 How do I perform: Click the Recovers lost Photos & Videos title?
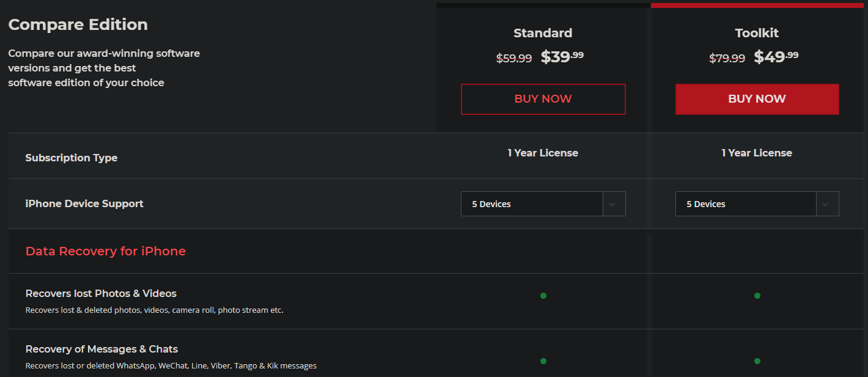pyautogui.click(x=101, y=293)
